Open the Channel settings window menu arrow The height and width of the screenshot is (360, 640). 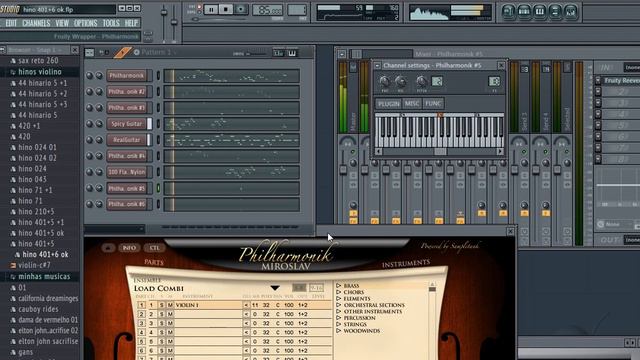click(377, 65)
